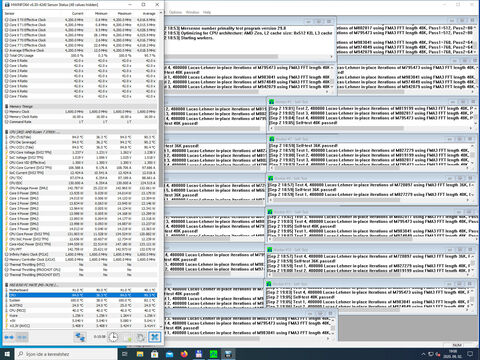The image size is (480, 360).
Task: Switch to green Prime95 taskbar icon
Action: point(214,354)
